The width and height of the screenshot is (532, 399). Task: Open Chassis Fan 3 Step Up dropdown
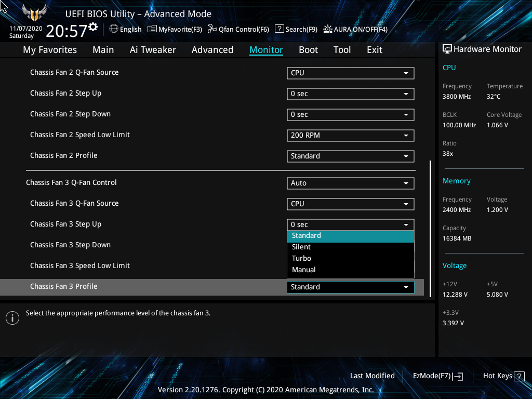click(351, 224)
